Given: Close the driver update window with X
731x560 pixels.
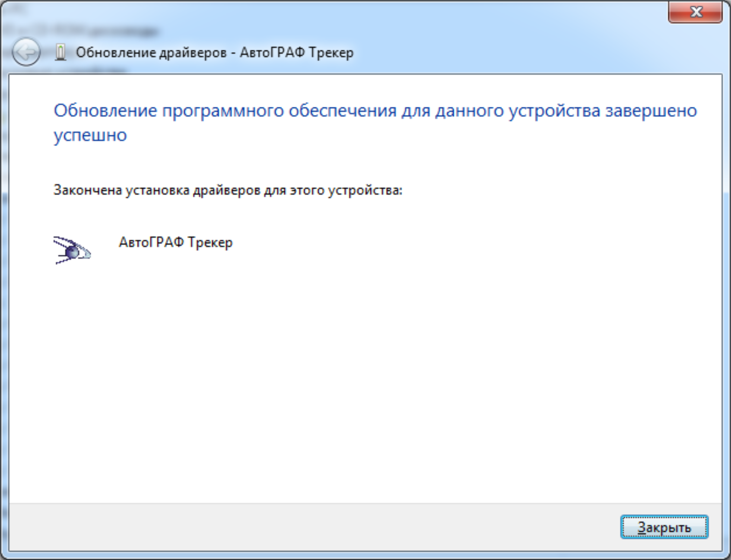Looking at the screenshot, I should pyautogui.click(x=695, y=12).
